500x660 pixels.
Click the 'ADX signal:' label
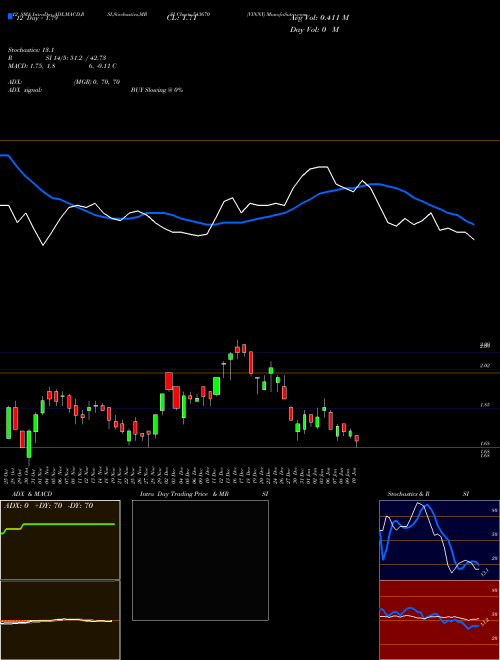tap(25, 90)
